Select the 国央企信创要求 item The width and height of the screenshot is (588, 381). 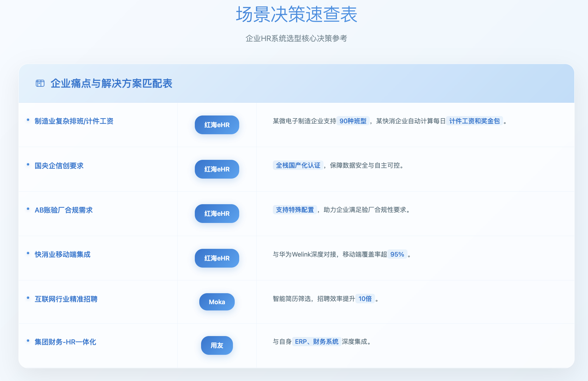[59, 166]
